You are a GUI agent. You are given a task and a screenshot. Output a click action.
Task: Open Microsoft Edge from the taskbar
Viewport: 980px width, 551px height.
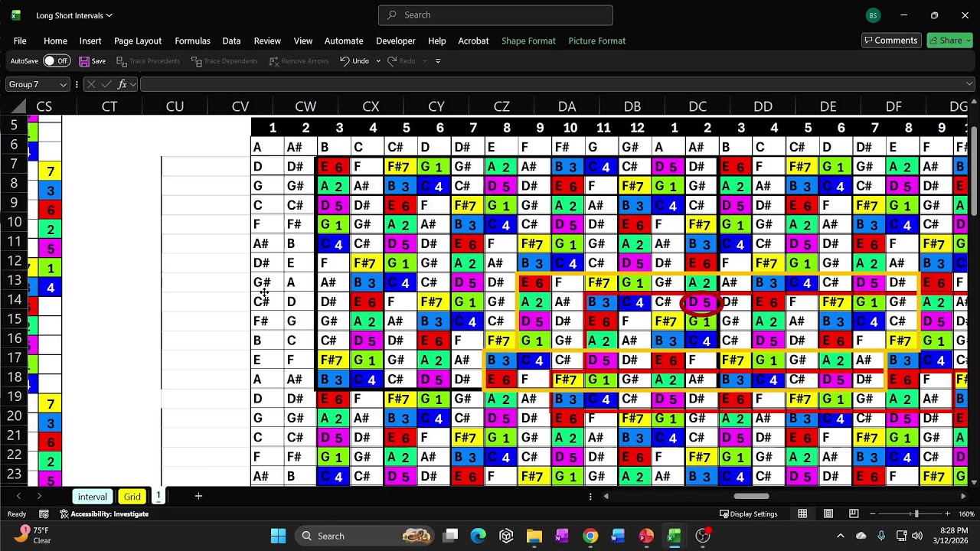tap(478, 536)
